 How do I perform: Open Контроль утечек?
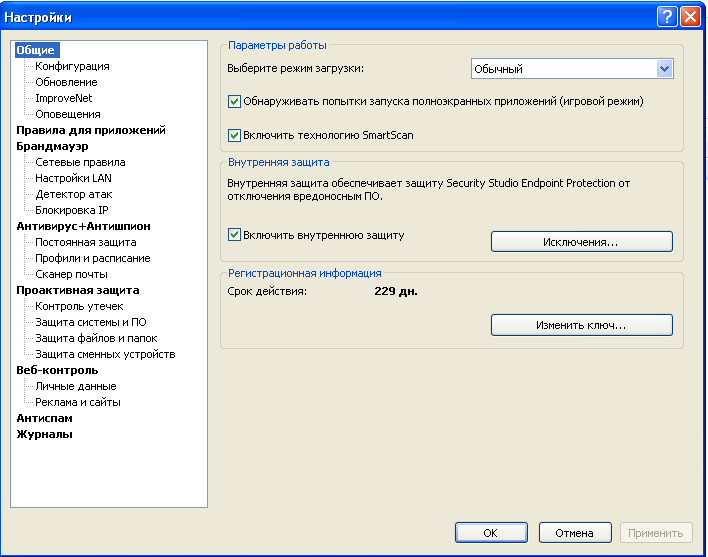coord(79,306)
